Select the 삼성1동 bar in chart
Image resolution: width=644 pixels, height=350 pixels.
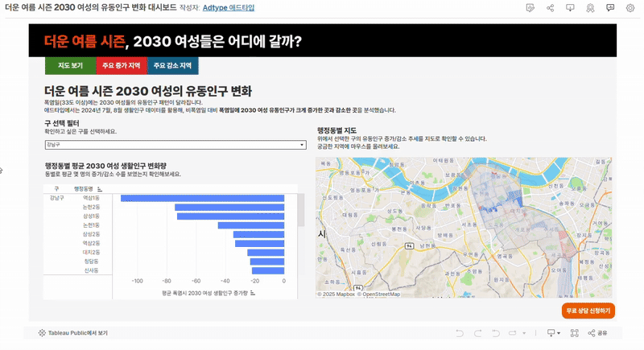tap(231, 216)
